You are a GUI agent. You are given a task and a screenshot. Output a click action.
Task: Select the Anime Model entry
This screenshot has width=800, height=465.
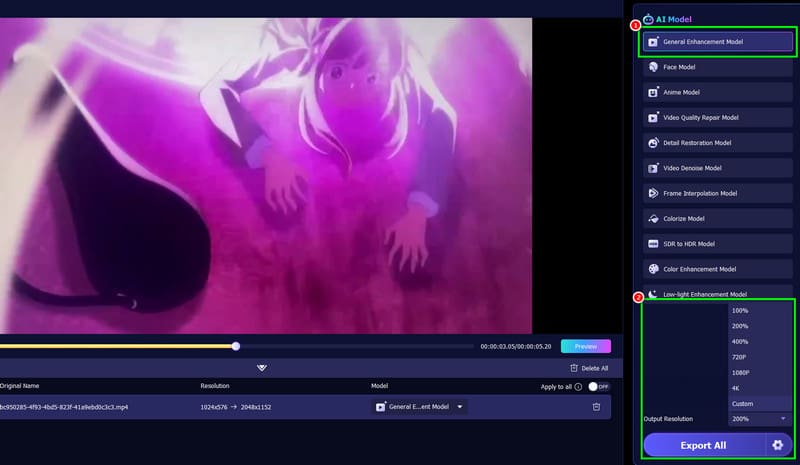click(717, 92)
